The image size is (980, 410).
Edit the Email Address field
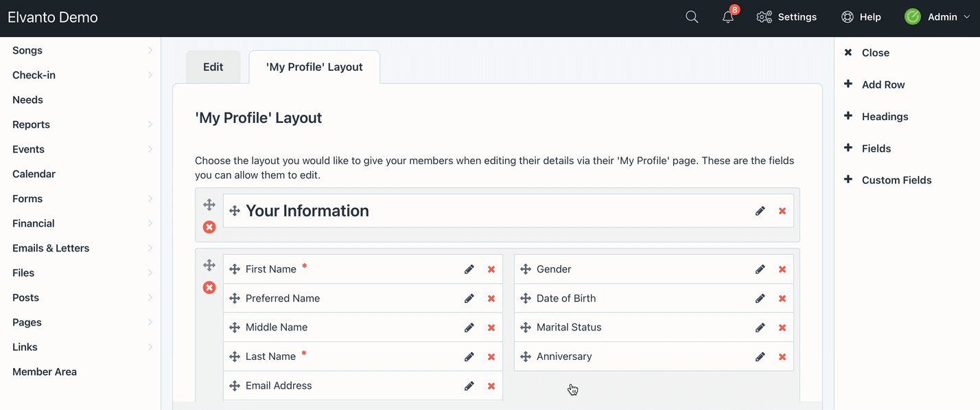click(x=469, y=386)
